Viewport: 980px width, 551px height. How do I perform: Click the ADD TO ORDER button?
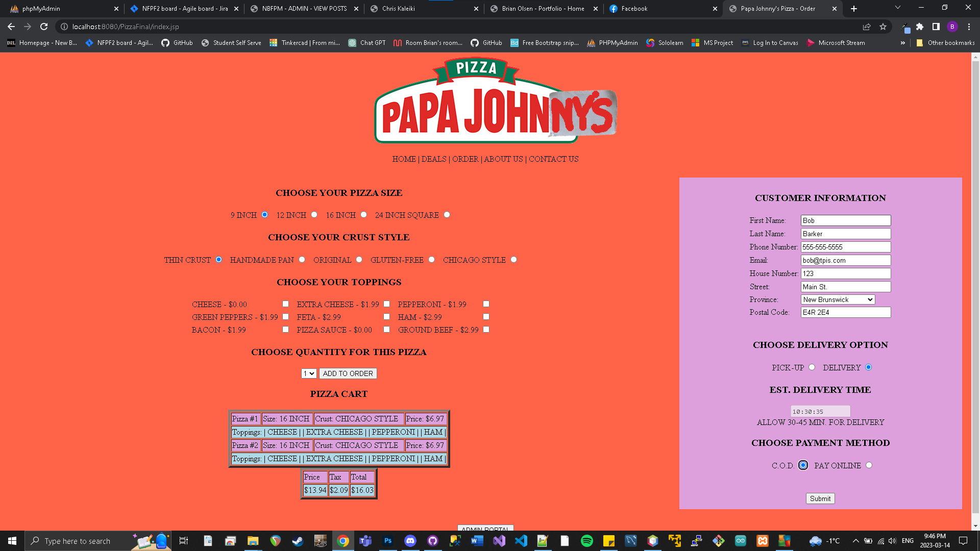pyautogui.click(x=348, y=373)
